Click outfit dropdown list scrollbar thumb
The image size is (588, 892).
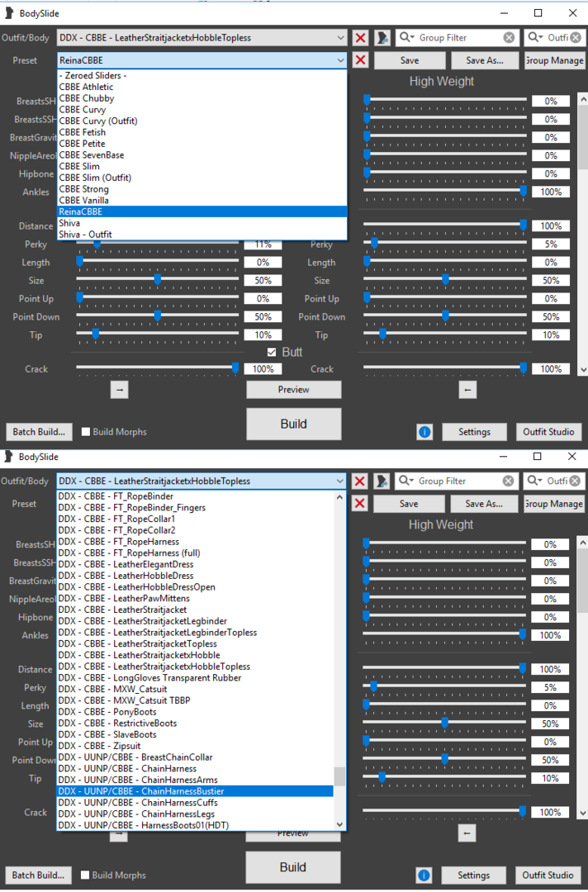[x=339, y=776]
